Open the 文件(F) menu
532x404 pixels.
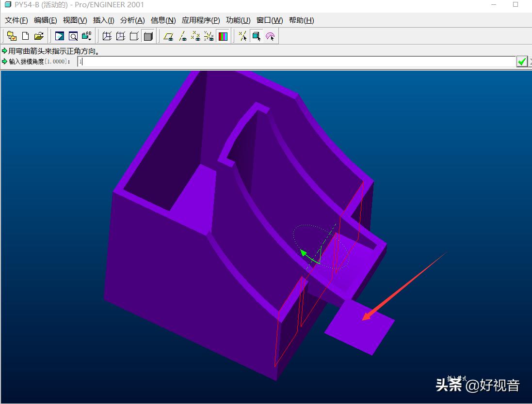point(16,20)
